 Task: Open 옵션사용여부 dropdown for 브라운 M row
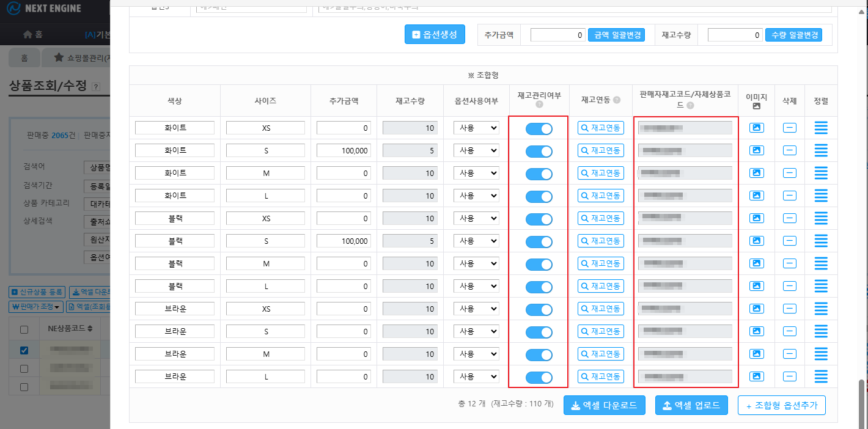pyautogui.click(x=476, y=354)
